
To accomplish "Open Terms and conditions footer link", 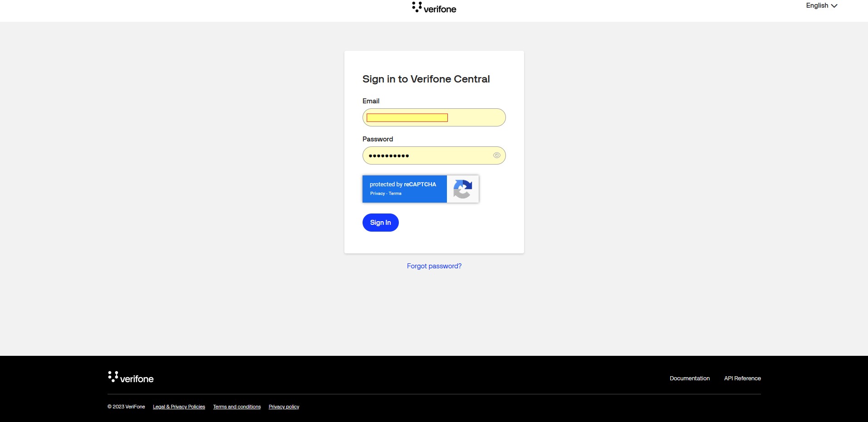I will (x=237, y=407).
